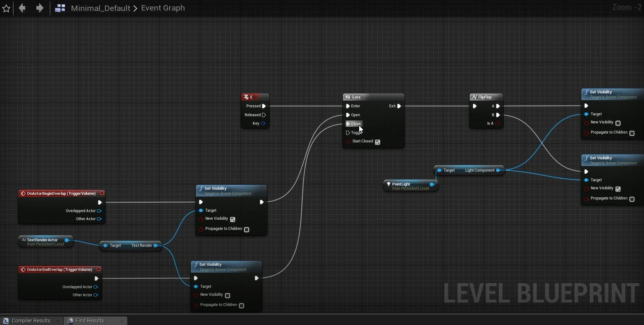This screenshot has width=644, height=325.
Task: Click Overlapped Actor pin on OnActorEndOverlap node
Action: pos(96,287)
